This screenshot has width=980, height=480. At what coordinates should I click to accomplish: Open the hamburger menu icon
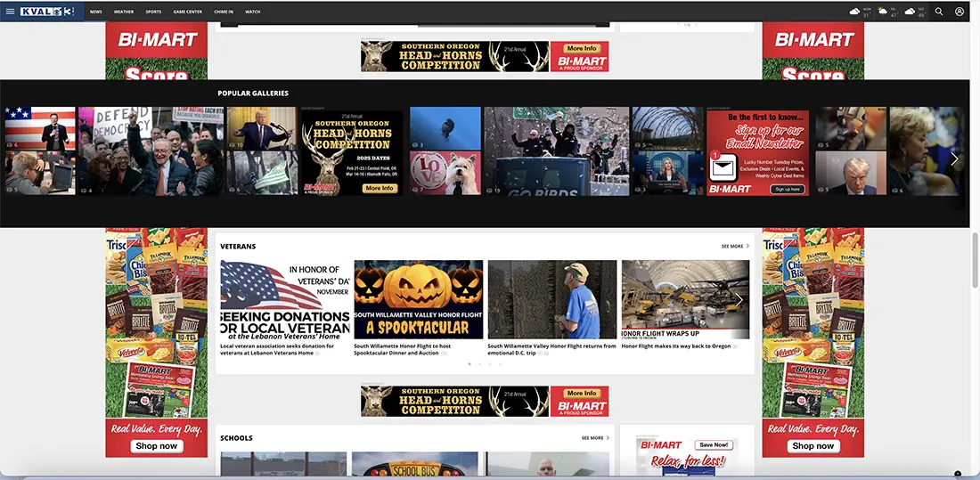10,12
